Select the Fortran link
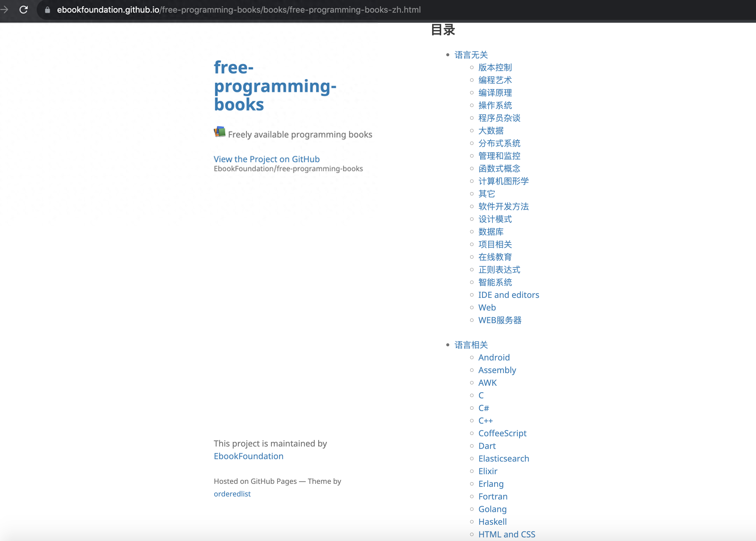 [493, 497]
